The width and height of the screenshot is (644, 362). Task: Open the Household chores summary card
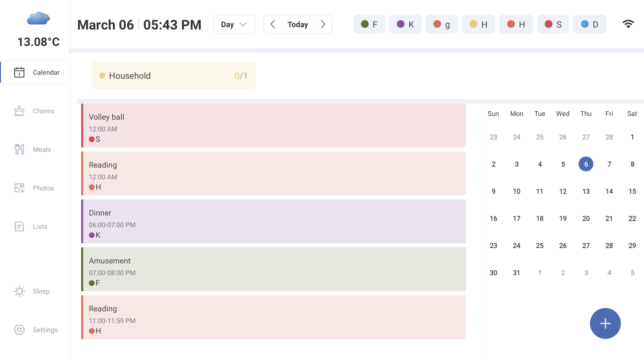tap(173, 76)
